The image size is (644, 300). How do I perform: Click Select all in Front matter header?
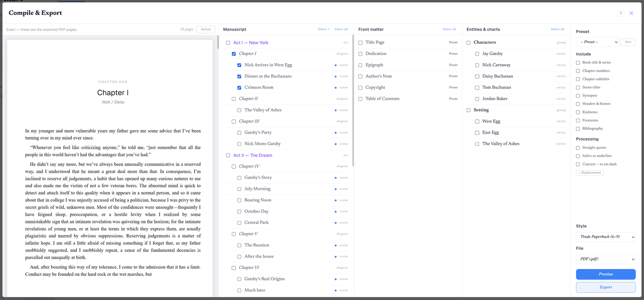pyautogui.click(x=449, y=30)
